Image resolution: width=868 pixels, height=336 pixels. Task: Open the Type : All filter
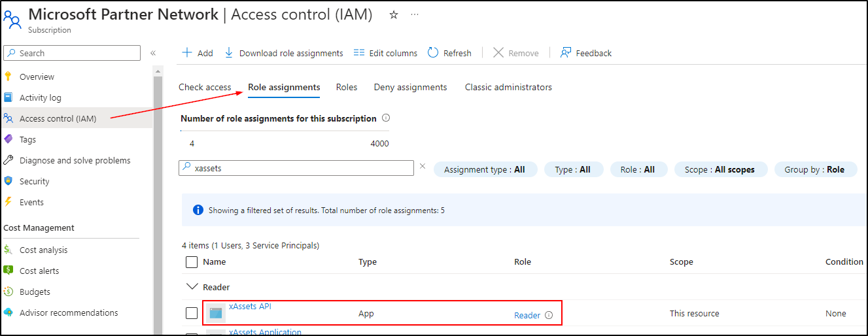point(573,169)
